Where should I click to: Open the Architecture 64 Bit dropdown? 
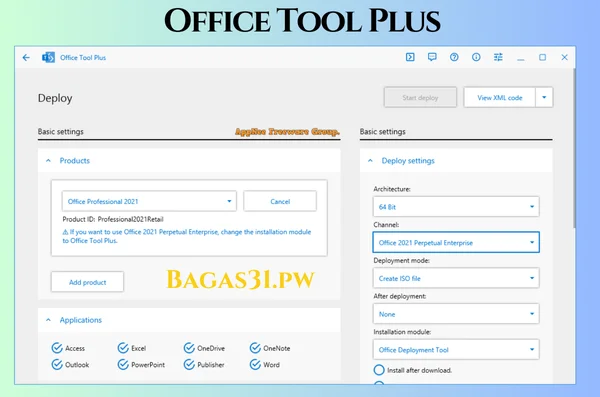point(456,207)
